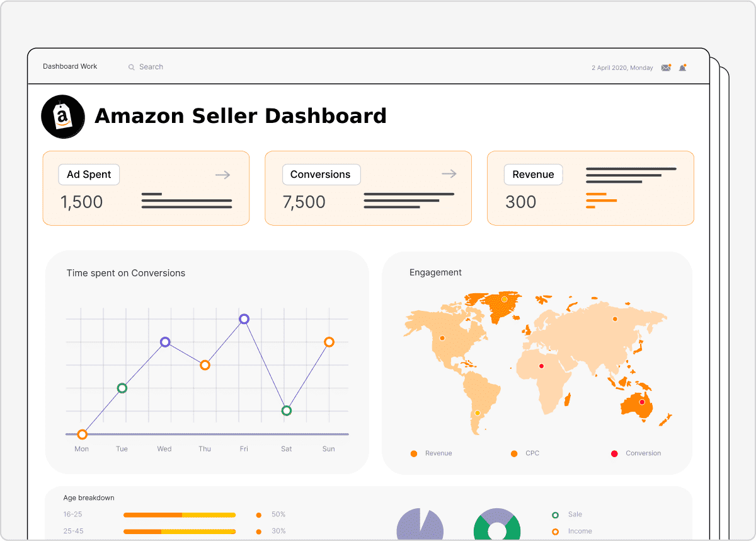The height and width of the screenshot is (541, 756).
Task: Click the mail envelope notification icon
Action: [666, 67]
